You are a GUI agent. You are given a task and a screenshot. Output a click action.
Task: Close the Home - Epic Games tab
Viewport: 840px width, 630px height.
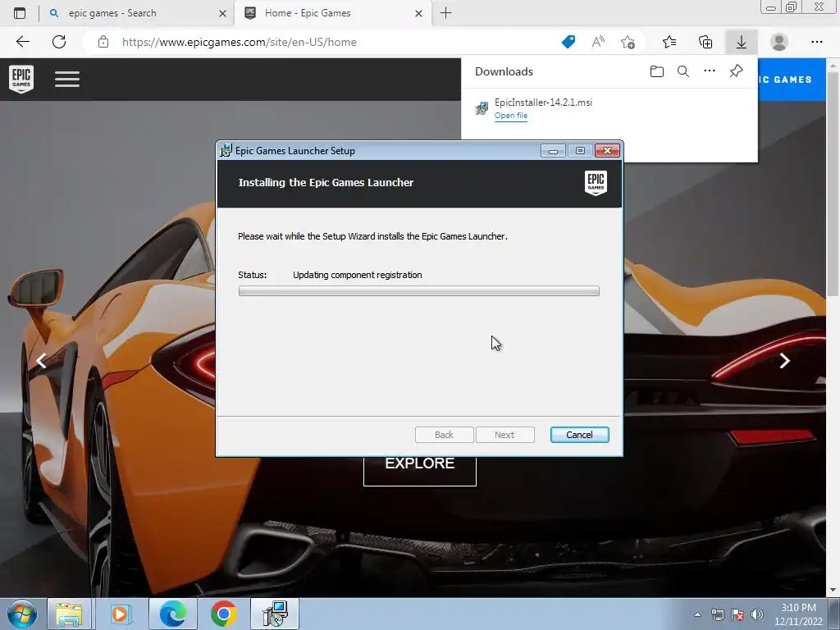pyautogui.click(x=418, y=13)
